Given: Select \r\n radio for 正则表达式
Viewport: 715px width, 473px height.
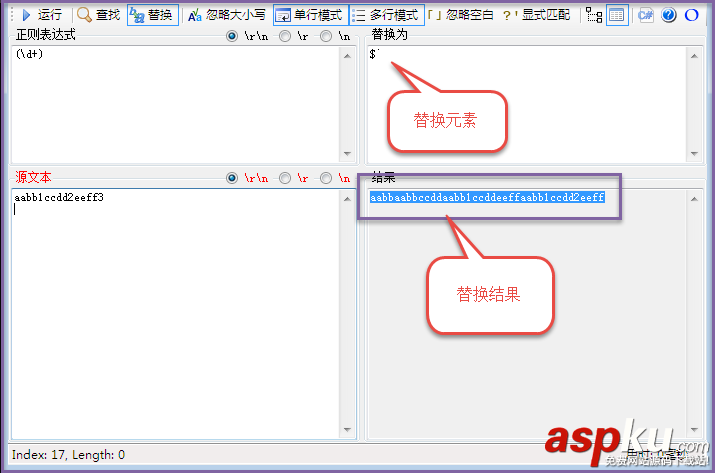Looking at the screenshot, I should tap(232, 36).
